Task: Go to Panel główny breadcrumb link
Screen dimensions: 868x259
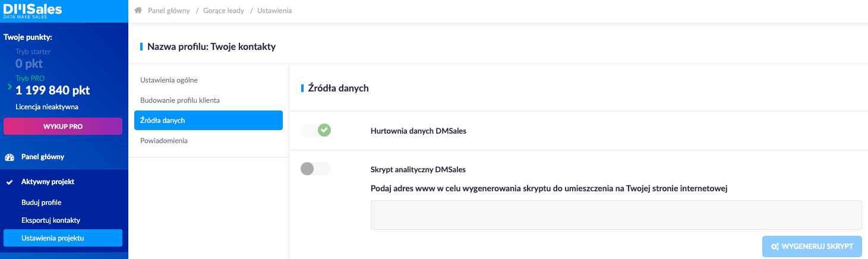Action: tap(168, 11)
